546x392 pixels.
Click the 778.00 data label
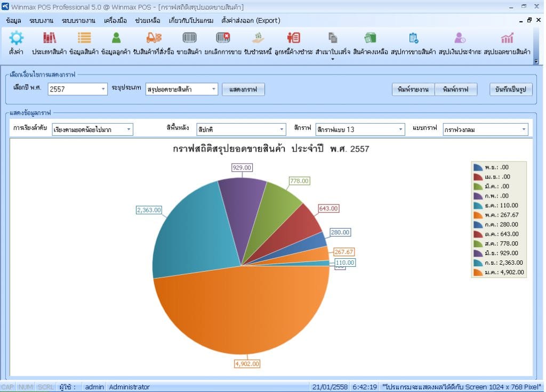(300, 181)
